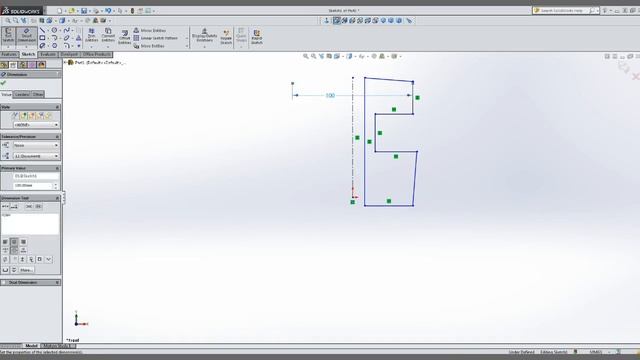Toggle center justify text button

coord(14,242)
